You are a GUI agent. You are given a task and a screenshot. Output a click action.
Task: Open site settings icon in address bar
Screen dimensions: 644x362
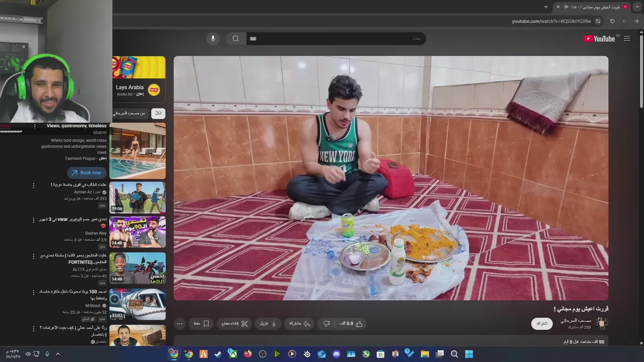click(598, 21)
